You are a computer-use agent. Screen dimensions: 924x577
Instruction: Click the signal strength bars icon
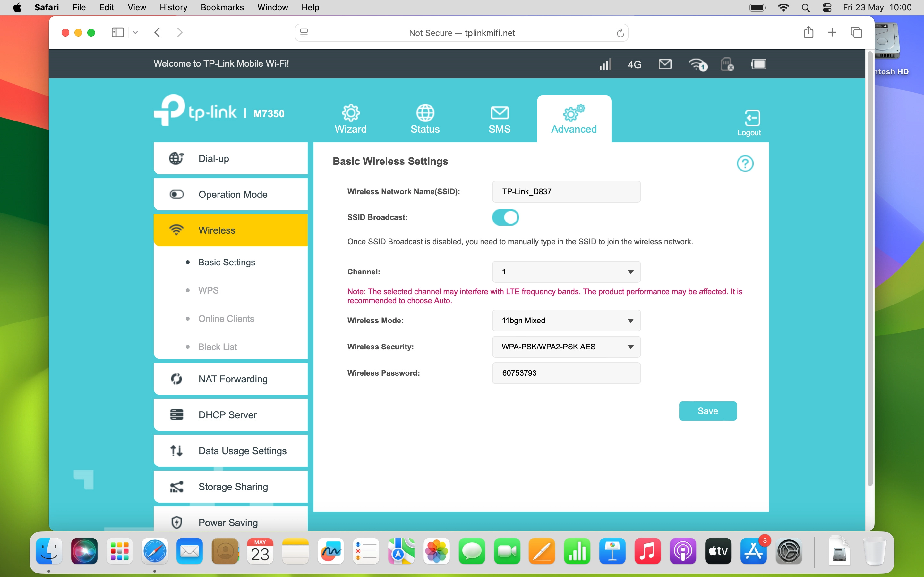[x=605, y=64]
